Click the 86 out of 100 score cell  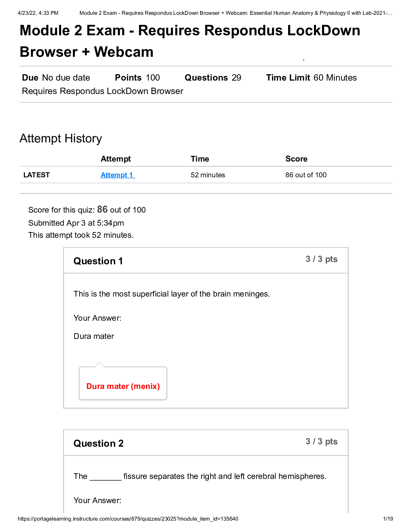[306, 175]
